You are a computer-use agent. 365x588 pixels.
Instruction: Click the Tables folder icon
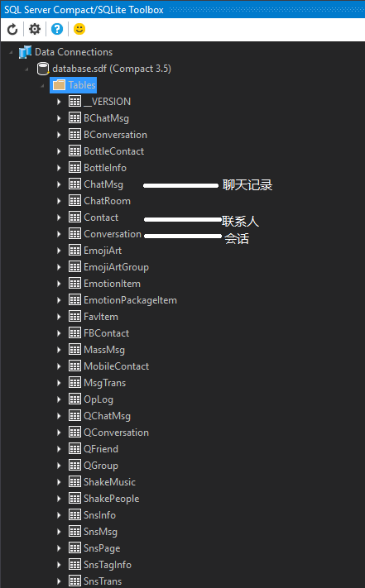[x=59, y=85]
